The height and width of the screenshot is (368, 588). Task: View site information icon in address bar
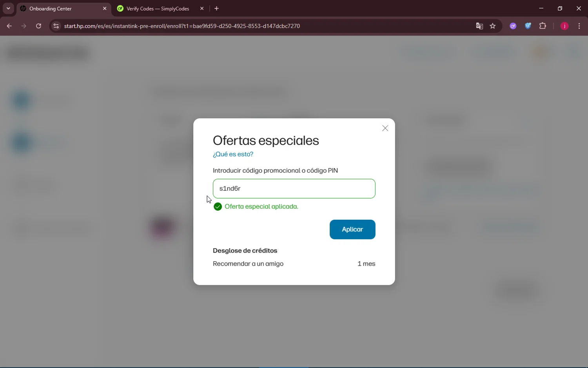pos(56,26)
